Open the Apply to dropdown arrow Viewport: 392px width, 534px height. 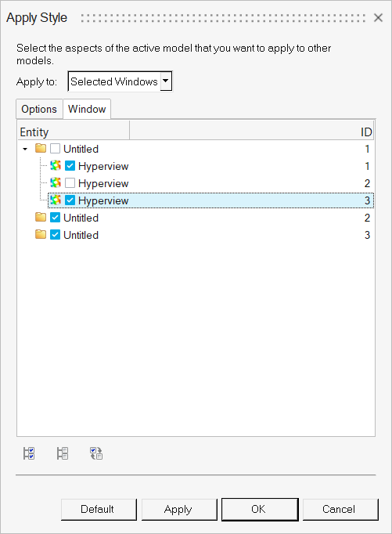166,81
